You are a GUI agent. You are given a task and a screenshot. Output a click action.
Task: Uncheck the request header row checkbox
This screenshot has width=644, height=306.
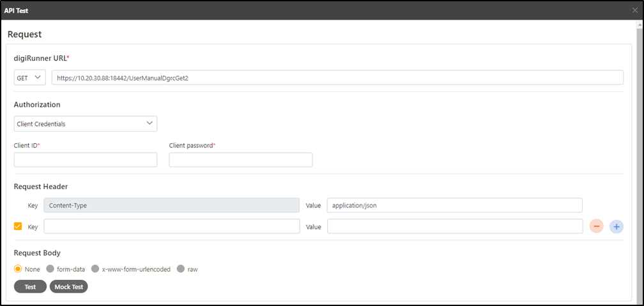point(18,226)
